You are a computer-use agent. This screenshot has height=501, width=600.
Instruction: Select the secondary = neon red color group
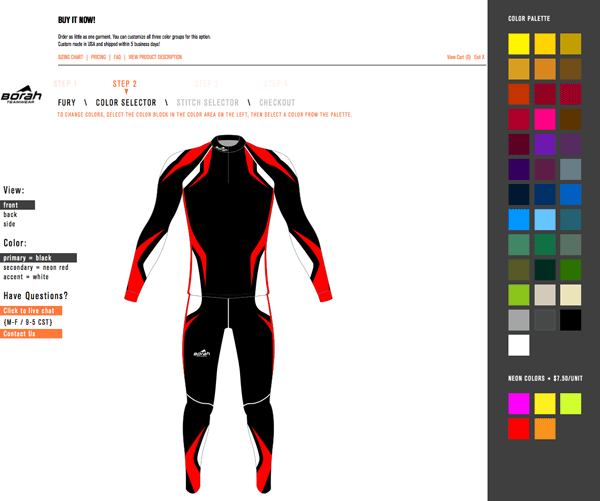click(x=36, y=268)
